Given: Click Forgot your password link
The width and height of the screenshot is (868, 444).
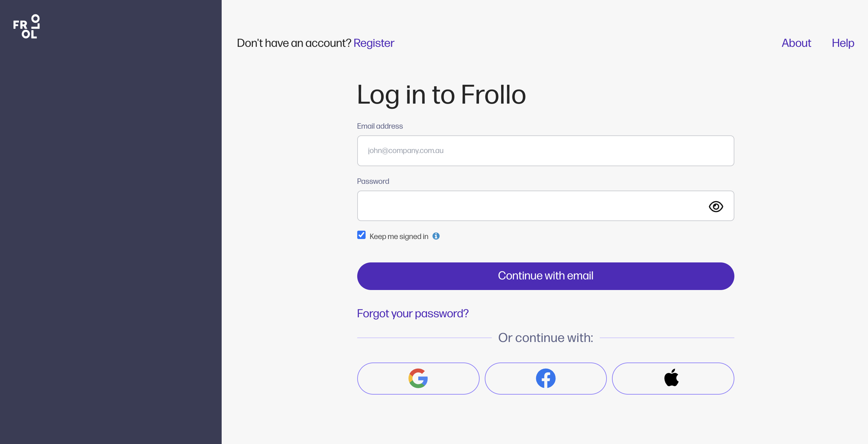Looking at the screenshot, I should (412, 313).
